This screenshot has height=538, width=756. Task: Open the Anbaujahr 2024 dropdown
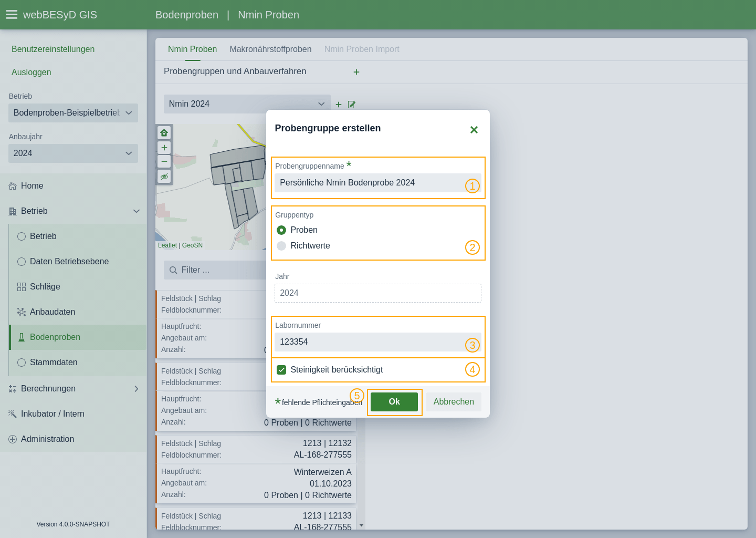coord(73,153)
